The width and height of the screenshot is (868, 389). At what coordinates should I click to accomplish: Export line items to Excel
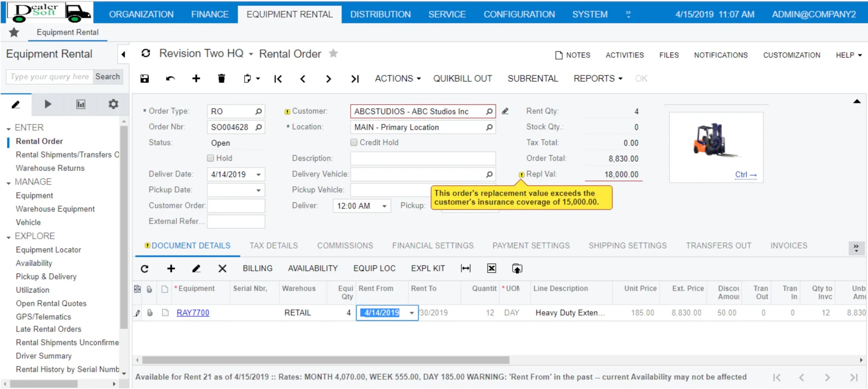(491, 268)
